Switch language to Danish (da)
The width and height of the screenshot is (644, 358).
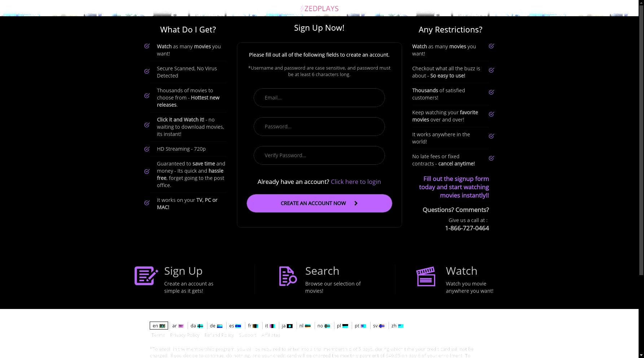tap(197, 326)
